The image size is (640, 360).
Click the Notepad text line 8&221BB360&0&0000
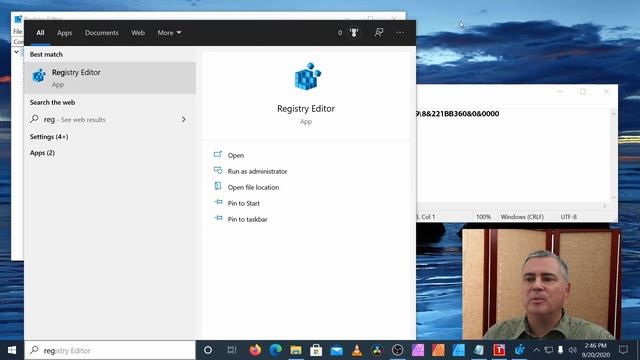(458, 114)
